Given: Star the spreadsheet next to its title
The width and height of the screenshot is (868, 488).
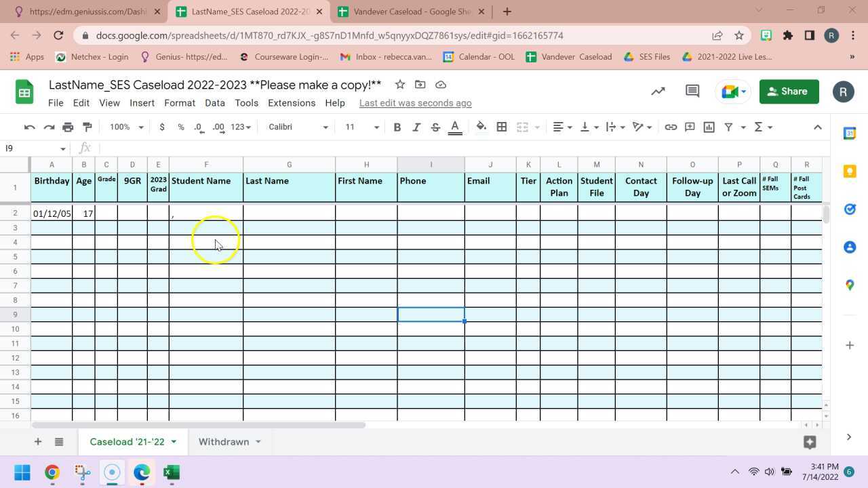Looking at the screenshot, I should (399, 84).
